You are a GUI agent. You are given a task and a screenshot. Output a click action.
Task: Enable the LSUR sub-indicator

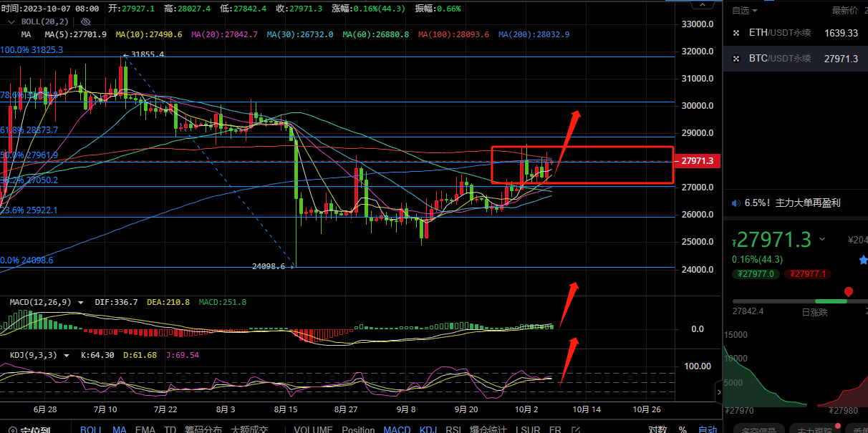pos(529,430)
